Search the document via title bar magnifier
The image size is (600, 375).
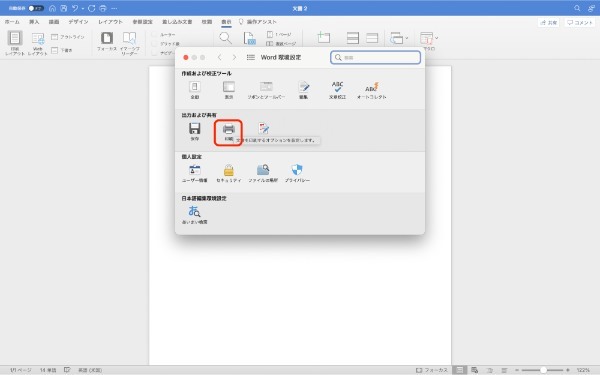tap(577, 8)
